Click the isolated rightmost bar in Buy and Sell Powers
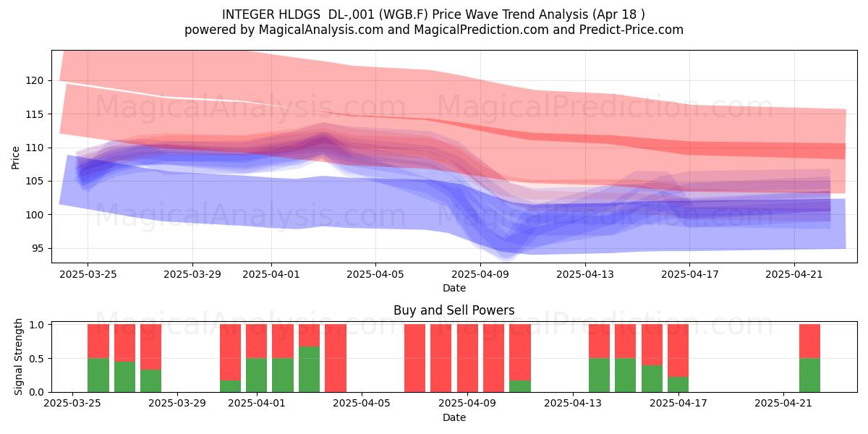The image size is (868, 434). pos(809,358)
